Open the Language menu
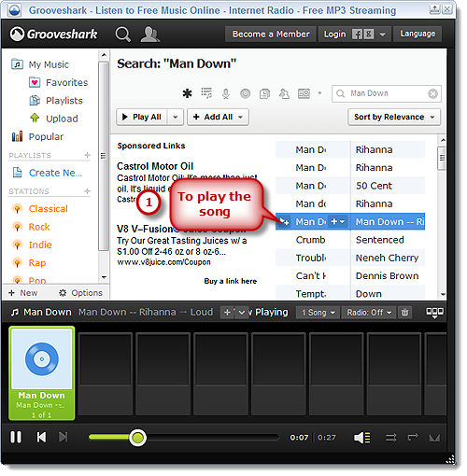The width and height of the screenshot is (467, 476). [417, 34]
